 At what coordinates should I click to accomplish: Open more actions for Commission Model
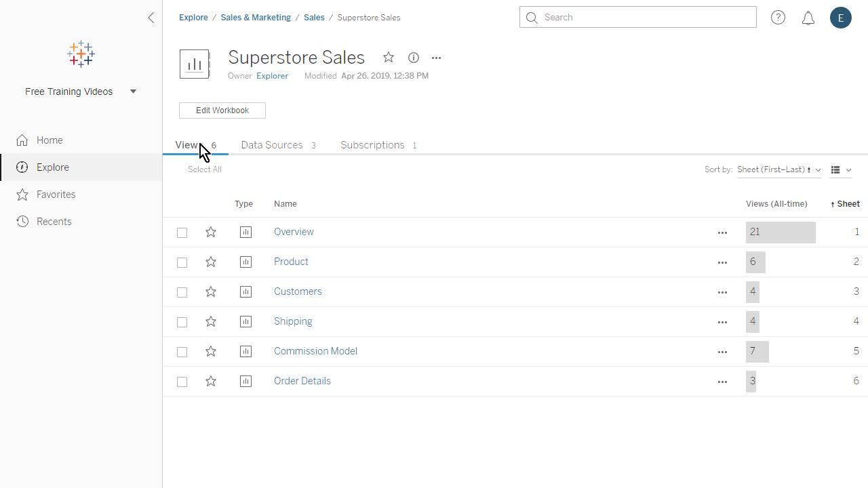[x=722, y=352]
